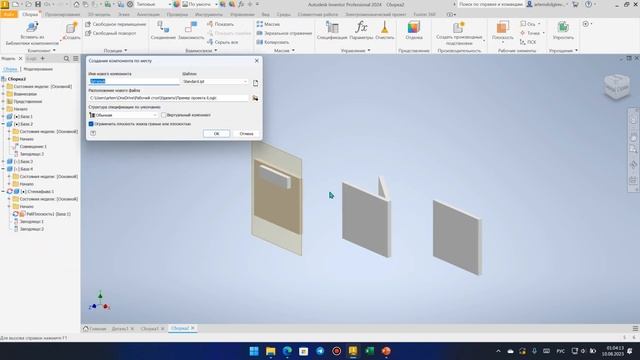The image size is (640, 360).
Task: Click Create Substitutes in the ribbon
Action: 459,33
